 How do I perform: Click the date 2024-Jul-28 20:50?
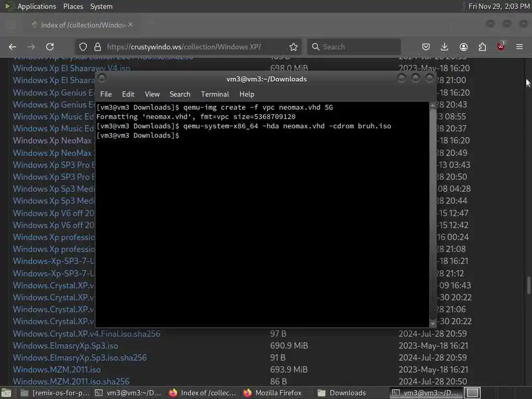(x=433, y=381)
